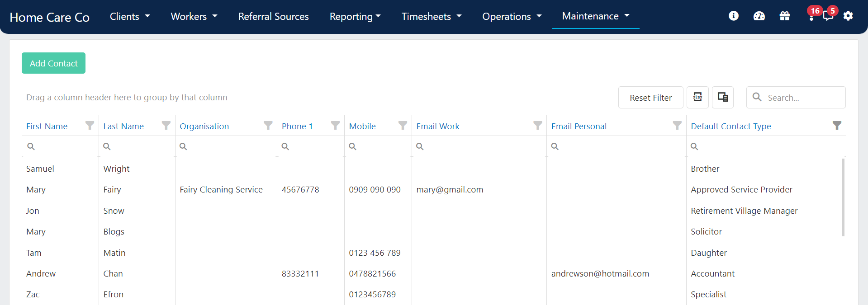
Task: Click the search magnifier under Phone 1
Action: (285, 146)
